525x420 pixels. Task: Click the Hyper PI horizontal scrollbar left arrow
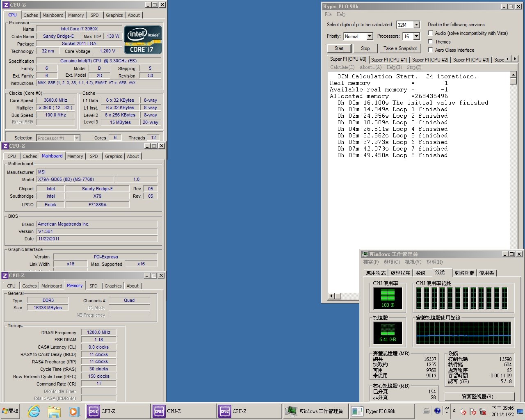[x=331, y=296]
